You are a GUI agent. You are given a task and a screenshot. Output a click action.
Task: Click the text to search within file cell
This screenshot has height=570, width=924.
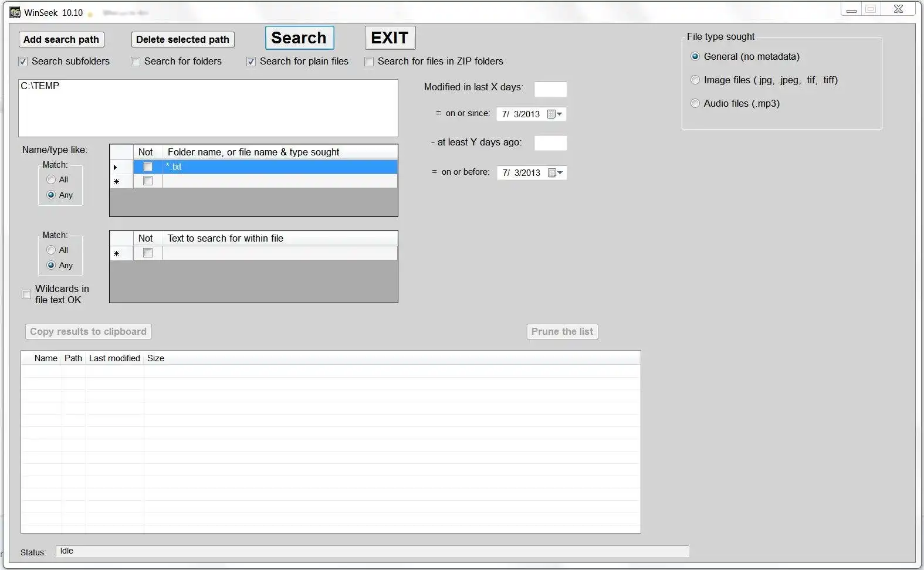click(x=280, y=253)
